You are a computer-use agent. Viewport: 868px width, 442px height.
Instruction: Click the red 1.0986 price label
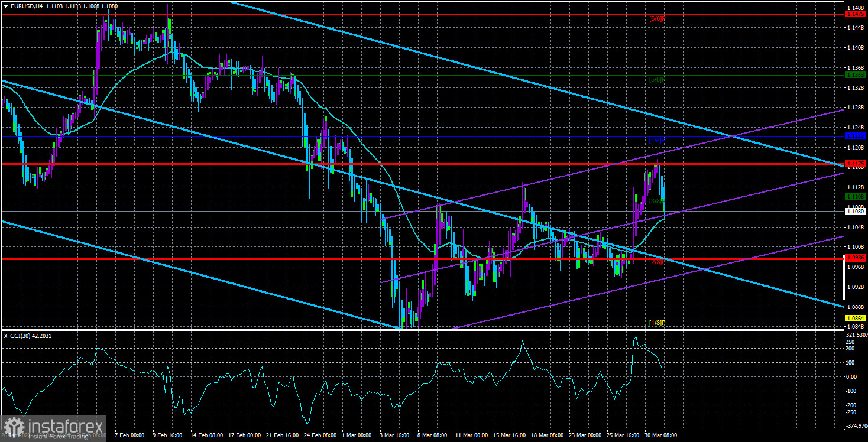tap(856, 258)
